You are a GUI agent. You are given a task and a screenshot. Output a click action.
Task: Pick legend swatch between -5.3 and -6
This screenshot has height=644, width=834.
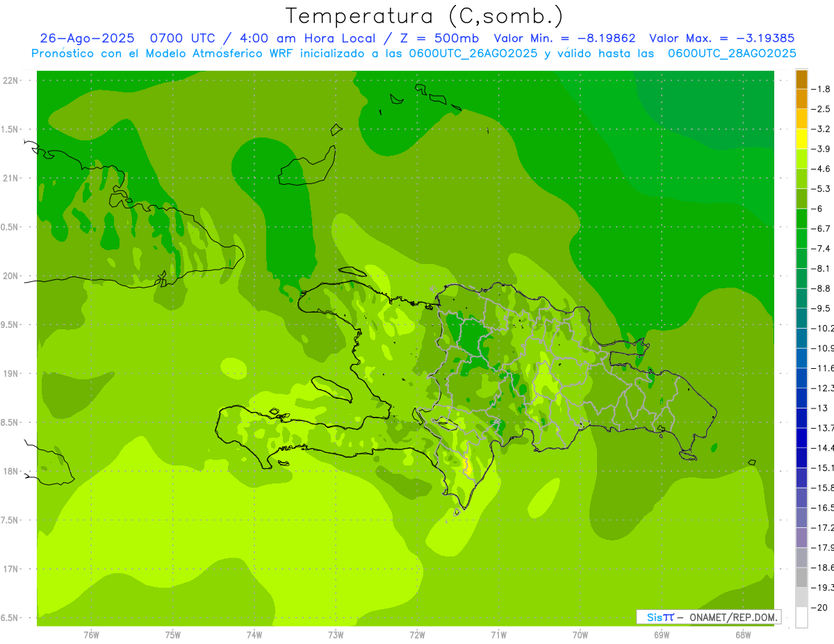click(x=801, y=199)
